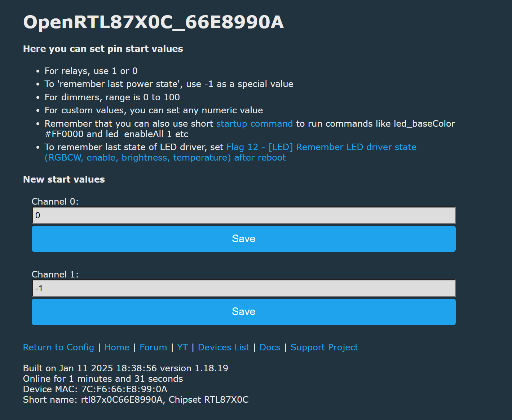Click the Short name chipset line
512x420 pixels.
tap(136, 399)
